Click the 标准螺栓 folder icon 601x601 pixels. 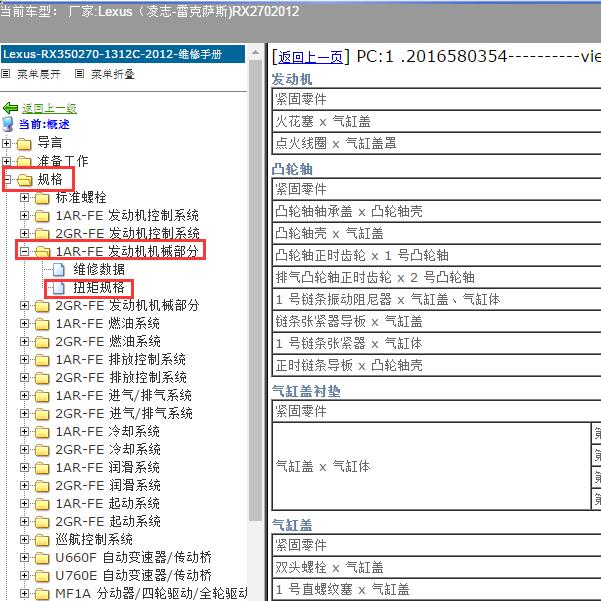tap(42, 198)
